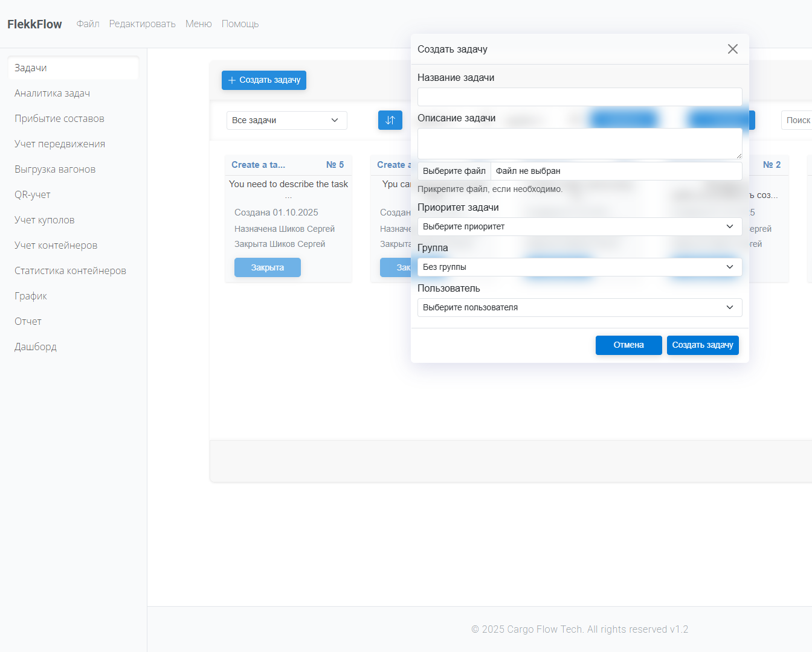Go to Аналитика задач in sidebar
Image resolution: width=812 pixels, height=652 pixels.
click(x=52, y=94)
